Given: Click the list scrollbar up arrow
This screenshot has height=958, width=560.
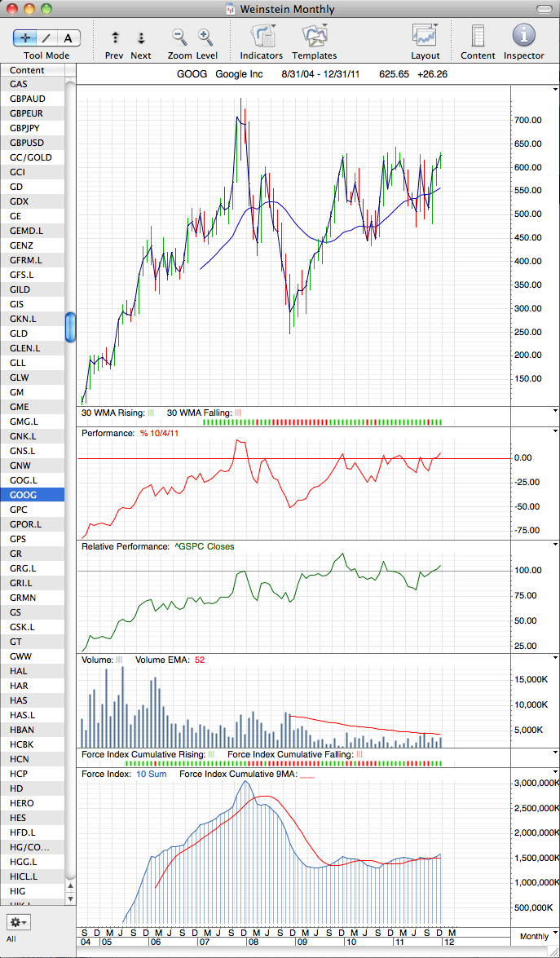Looking at the screenshot, I should [x=70, y=885].
